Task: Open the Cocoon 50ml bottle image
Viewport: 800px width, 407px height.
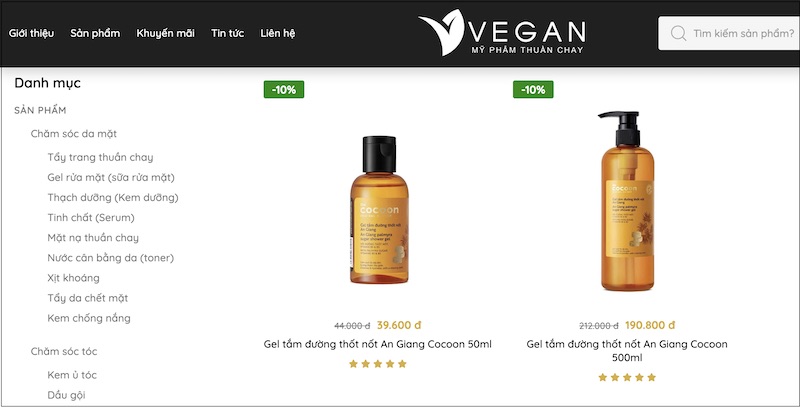Action: [x=379, y=210]
